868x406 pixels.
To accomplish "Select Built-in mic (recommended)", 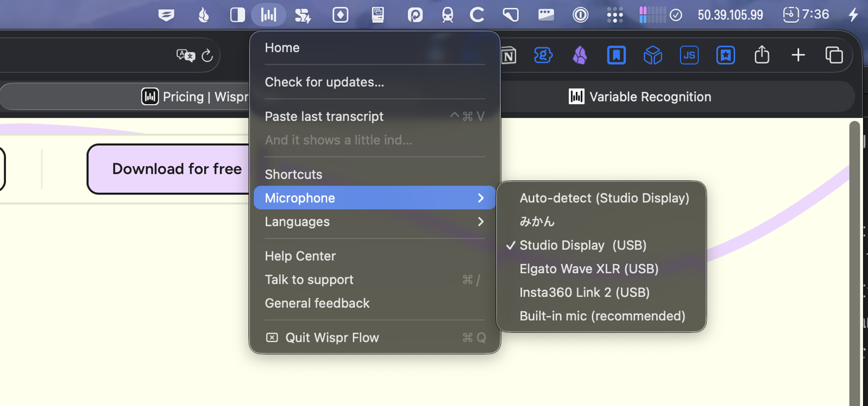I will tap(601, 316).
